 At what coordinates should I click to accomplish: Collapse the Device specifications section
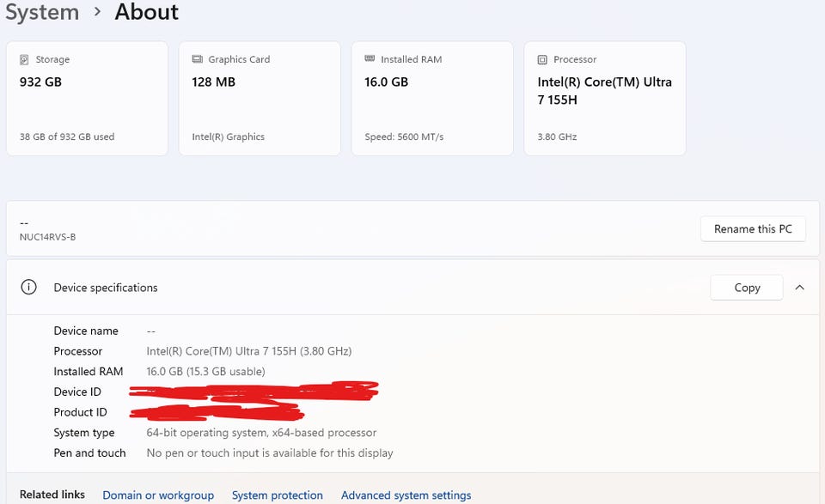click(x=799, y=288)
